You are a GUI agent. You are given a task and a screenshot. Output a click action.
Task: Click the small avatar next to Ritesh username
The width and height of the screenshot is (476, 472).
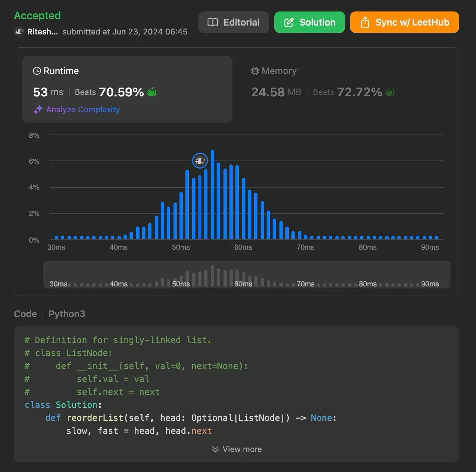point(19,32)
